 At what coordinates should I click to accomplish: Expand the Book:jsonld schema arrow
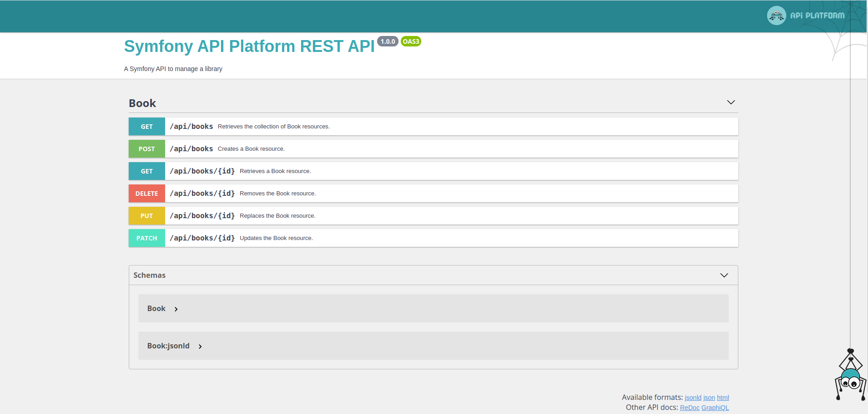click(200, 346)
